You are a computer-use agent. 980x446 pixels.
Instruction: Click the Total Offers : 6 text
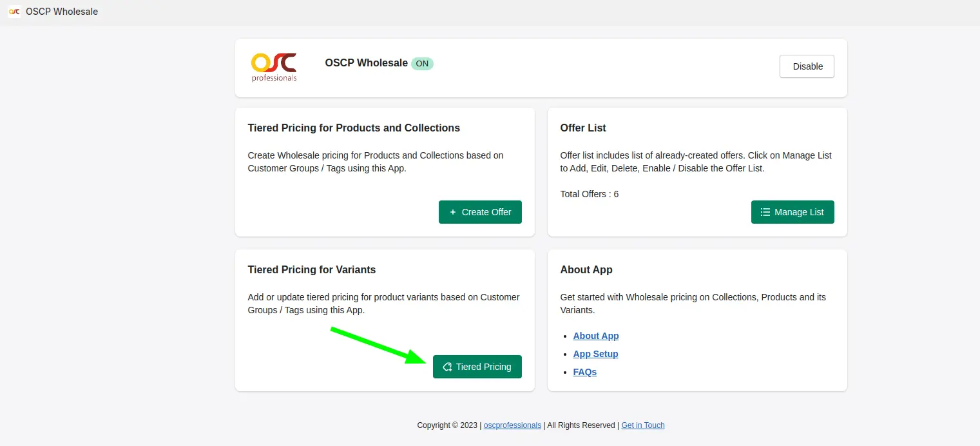click(x=590, y=194)
